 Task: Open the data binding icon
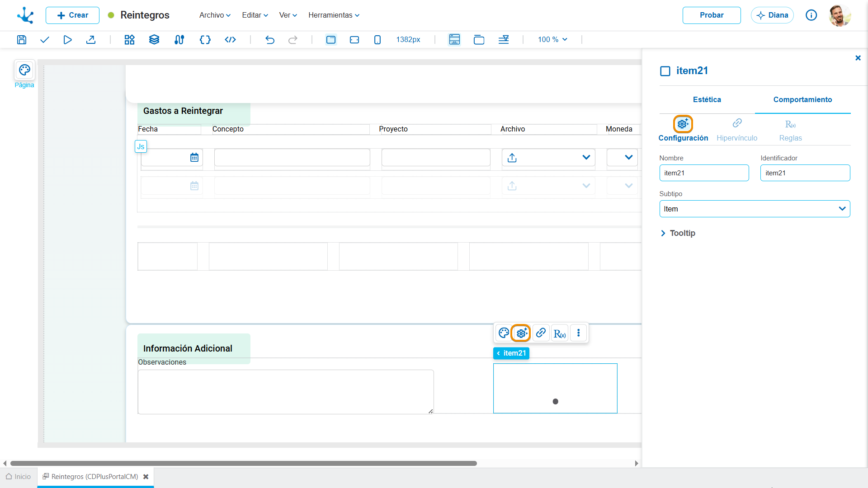179,40
